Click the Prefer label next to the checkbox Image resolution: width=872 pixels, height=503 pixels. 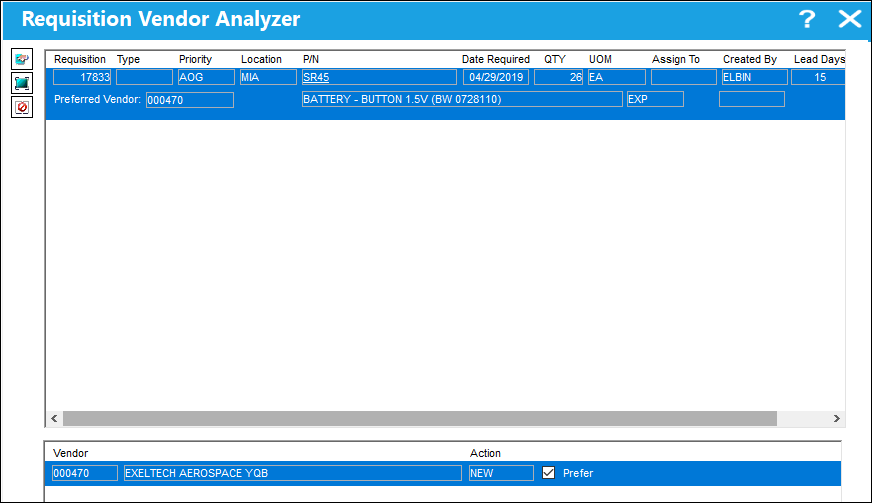[x=578, y=474]
